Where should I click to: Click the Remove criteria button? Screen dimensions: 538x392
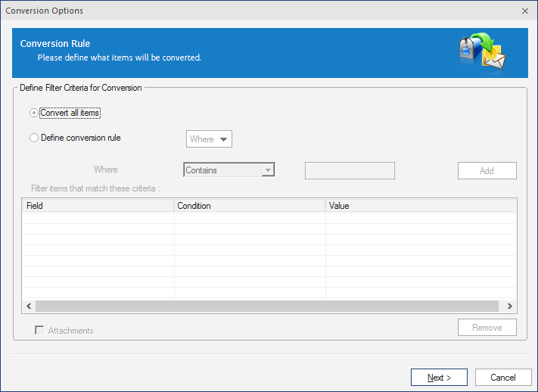pos(487,328)
